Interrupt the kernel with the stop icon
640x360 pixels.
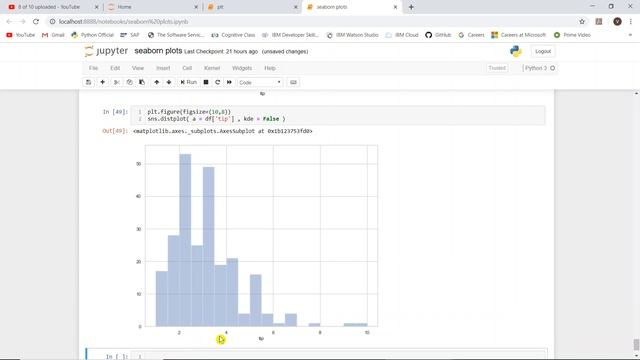pos(206,82)
